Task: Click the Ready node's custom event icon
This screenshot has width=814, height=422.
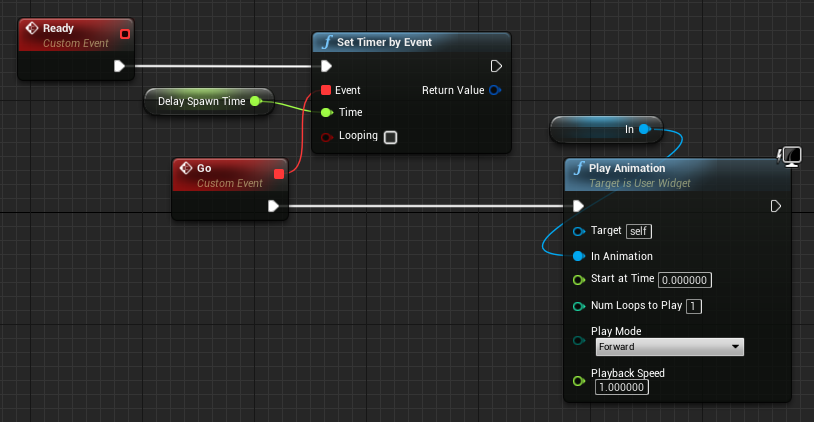Action: [x=32, y=28]
